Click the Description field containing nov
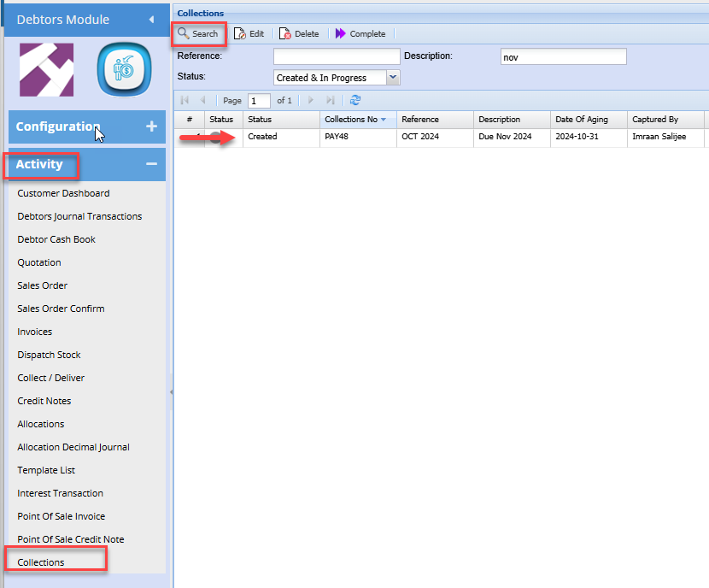 click(x=563, y=56)
